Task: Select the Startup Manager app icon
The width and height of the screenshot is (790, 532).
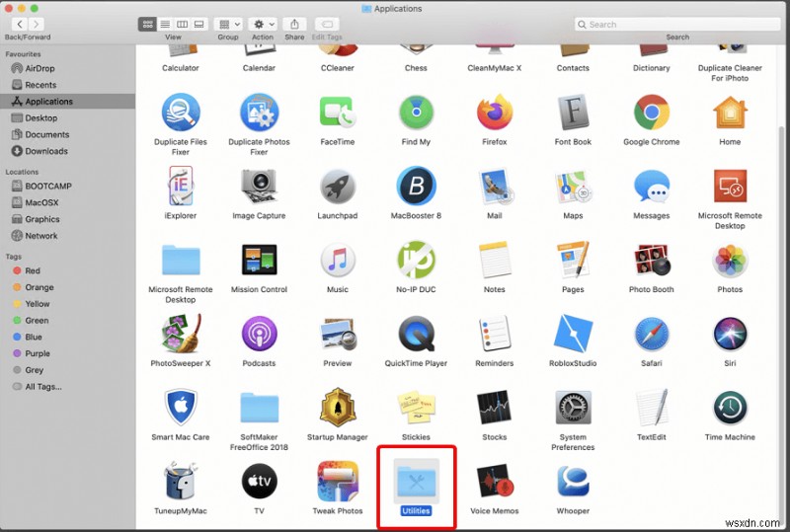Action: pyautogui.click(x=338, y=407)
